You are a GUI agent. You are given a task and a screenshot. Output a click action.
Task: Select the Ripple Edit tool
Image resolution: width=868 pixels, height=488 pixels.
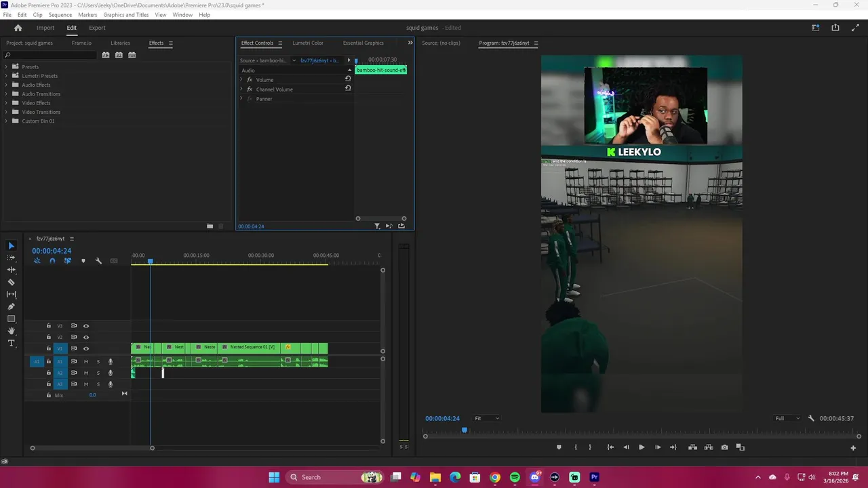[x=11, y=270]
